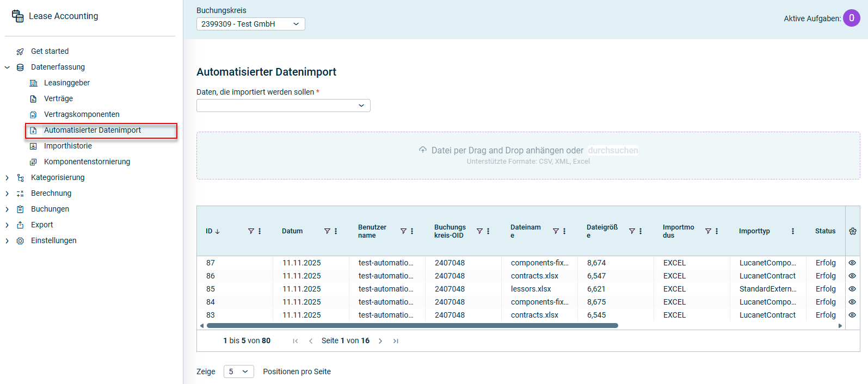868x384 pixels.
Task: Click the hierarchy icon beside Kategorisierung
Action: point(20,178)
